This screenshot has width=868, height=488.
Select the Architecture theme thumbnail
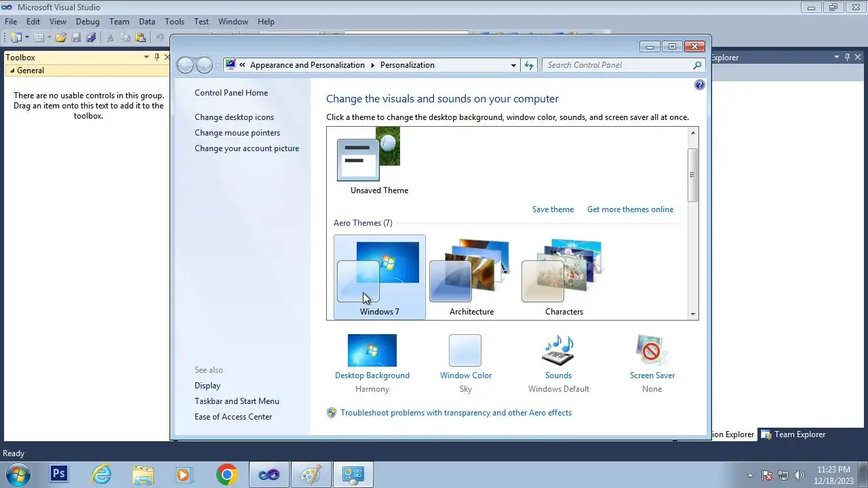(471, 277)
